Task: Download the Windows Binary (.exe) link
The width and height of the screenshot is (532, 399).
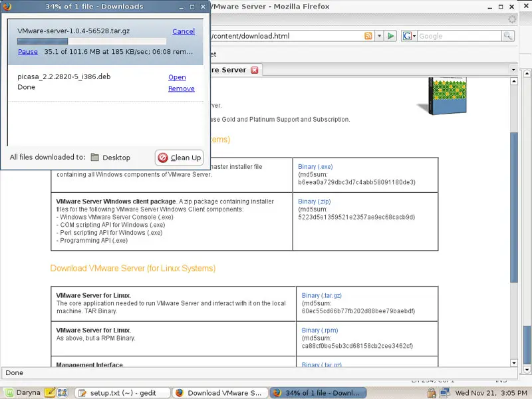Action: [315, 167]
